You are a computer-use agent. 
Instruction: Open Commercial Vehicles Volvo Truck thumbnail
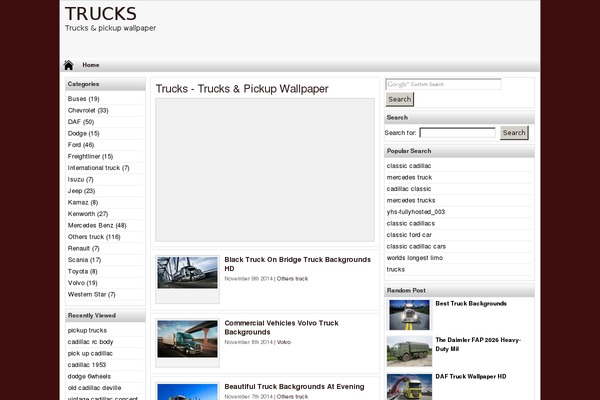188,339
